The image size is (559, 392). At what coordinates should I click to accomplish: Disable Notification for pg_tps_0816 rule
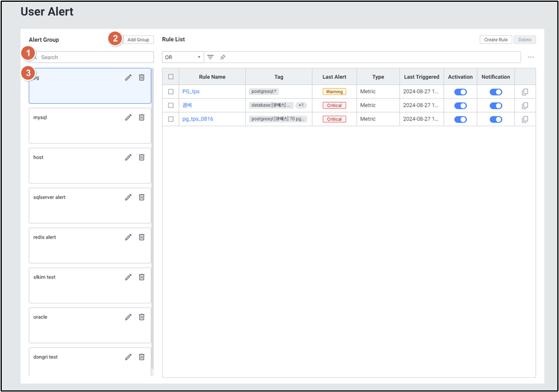point(496,119)
